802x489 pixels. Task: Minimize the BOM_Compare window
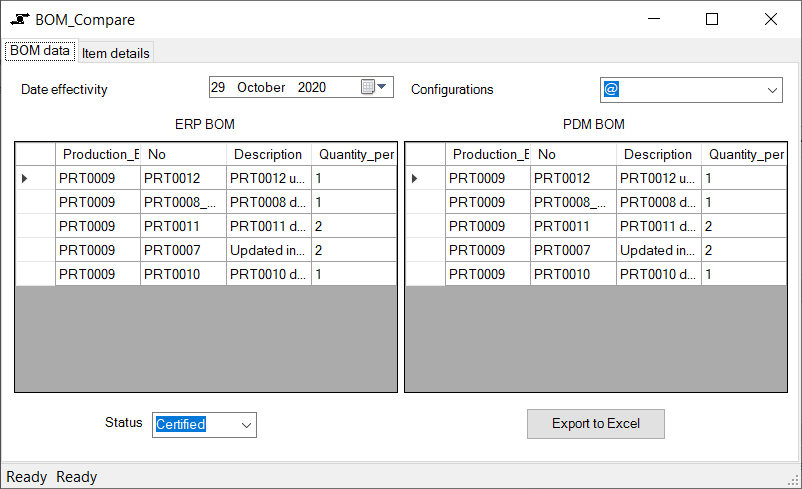pos(653,19)
